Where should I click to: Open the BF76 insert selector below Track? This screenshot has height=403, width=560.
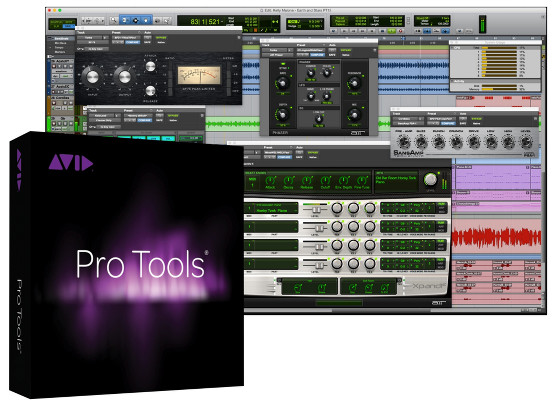click(92, 42)
